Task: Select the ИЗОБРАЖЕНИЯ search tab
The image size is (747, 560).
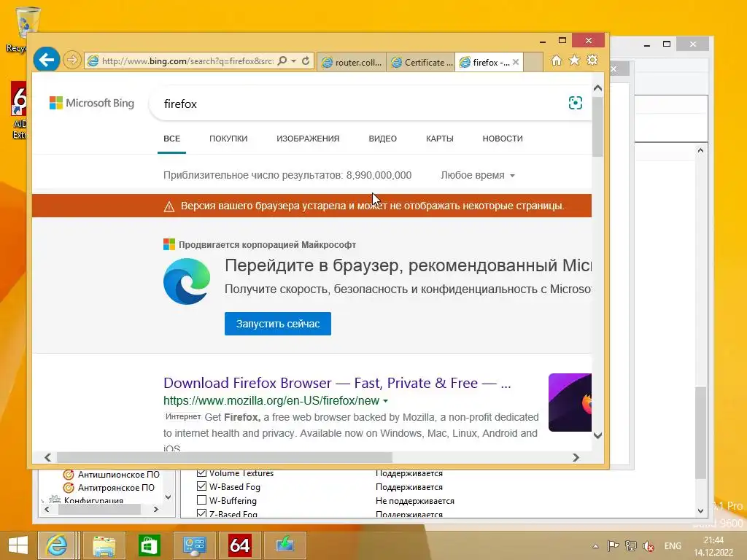Action: coord(308,139)
